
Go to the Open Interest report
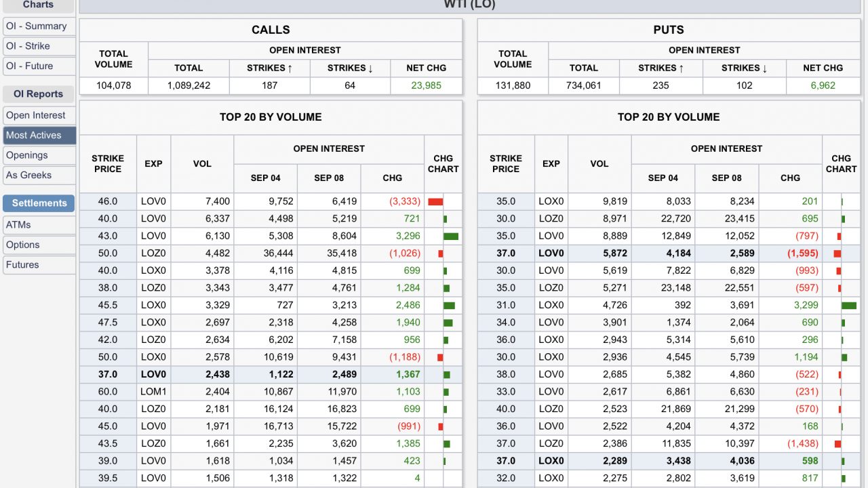tap(36, 115)
